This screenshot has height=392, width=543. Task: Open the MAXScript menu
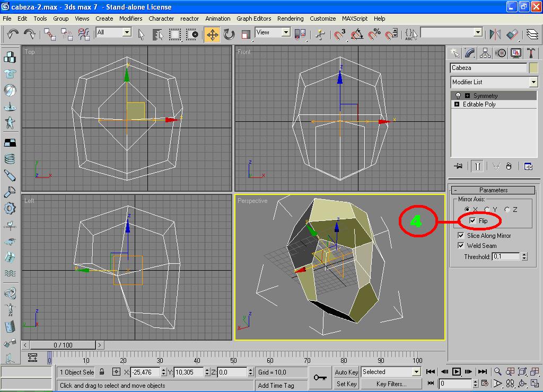click(355, 19)
